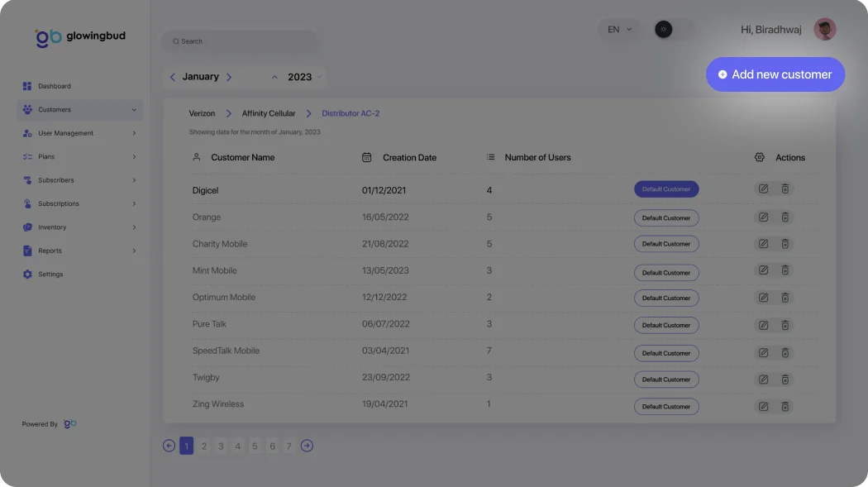Click the Search input field
Image resolution: width=868 pixels, height=487 pixels.
click(240, 41)
